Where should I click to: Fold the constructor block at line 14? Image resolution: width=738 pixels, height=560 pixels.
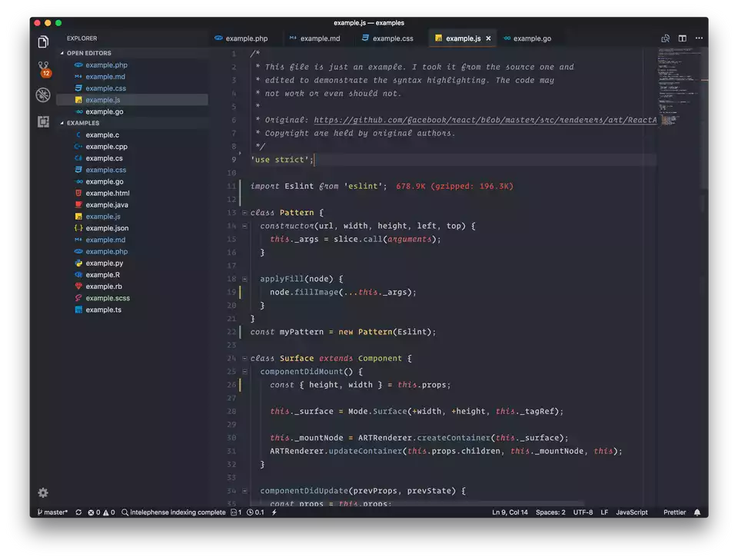pos(244,226)
